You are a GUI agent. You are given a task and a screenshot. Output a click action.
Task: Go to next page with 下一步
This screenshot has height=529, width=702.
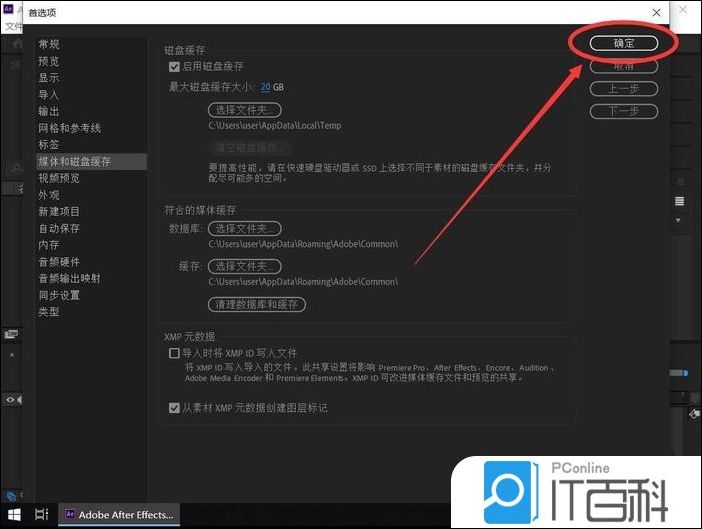[x=624, y=111]
